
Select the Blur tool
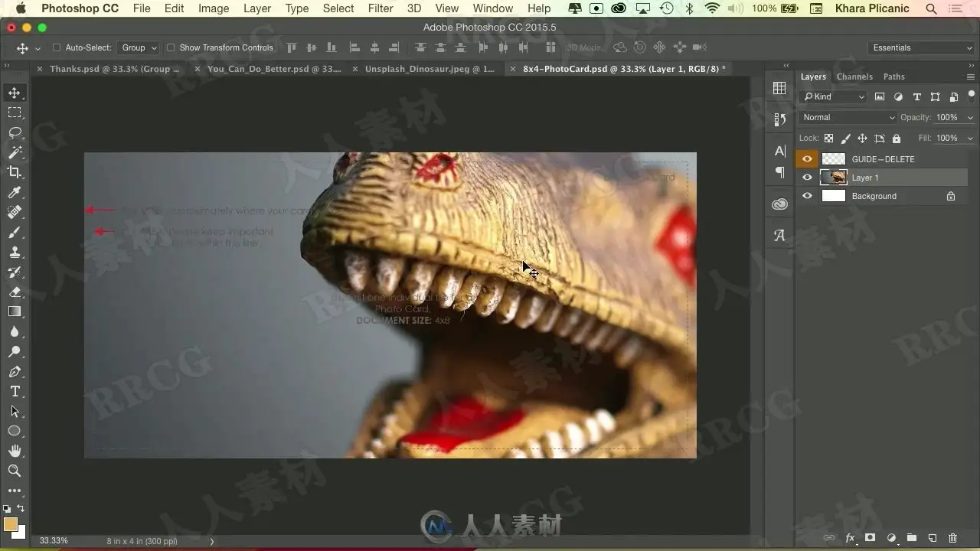click(15, 331)
